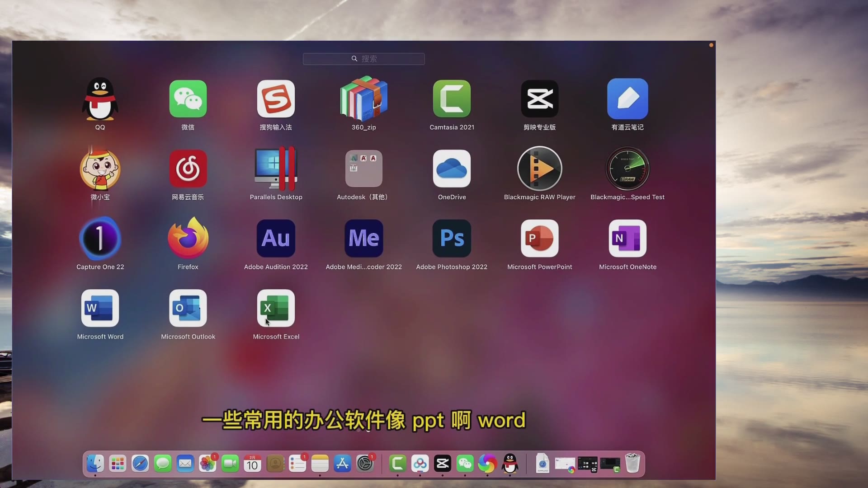
Task: Open Microsoft OneNote
Action: 627,239
